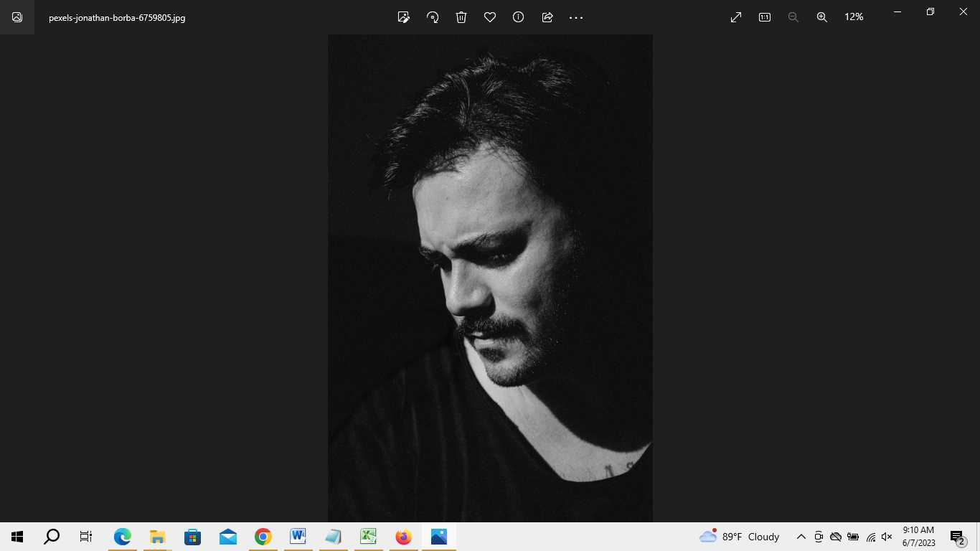This screenshot has height=551, width=980.
Task: Show hidden system tray icons chevron
Action: (x=801, y=537)
